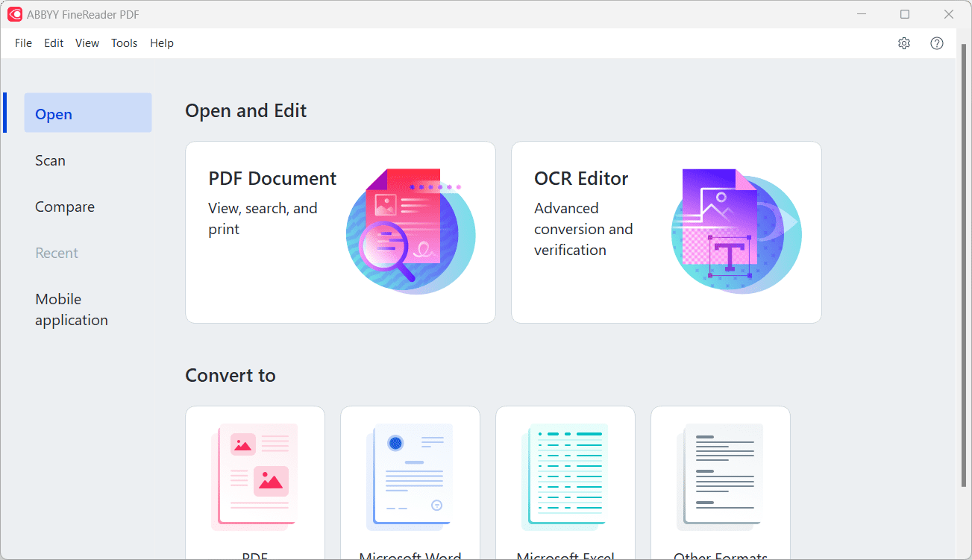Viewport: 972px width, 560px height.
Task: Open the View menu
Action: pyautogui.click(x=87, y=43)
